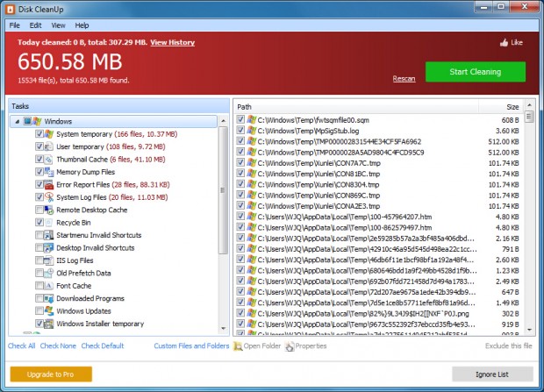Viewport: 544px width, 392px height.
Task: Click the Downloaded Programs icon
Action: (x=49, y=298)
